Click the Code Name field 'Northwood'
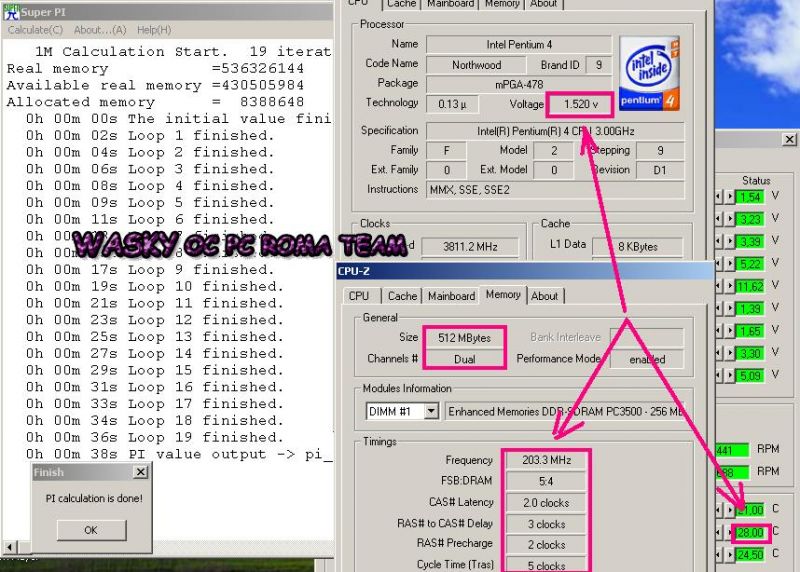Screen dimensions: 800x572 [476, 65]
